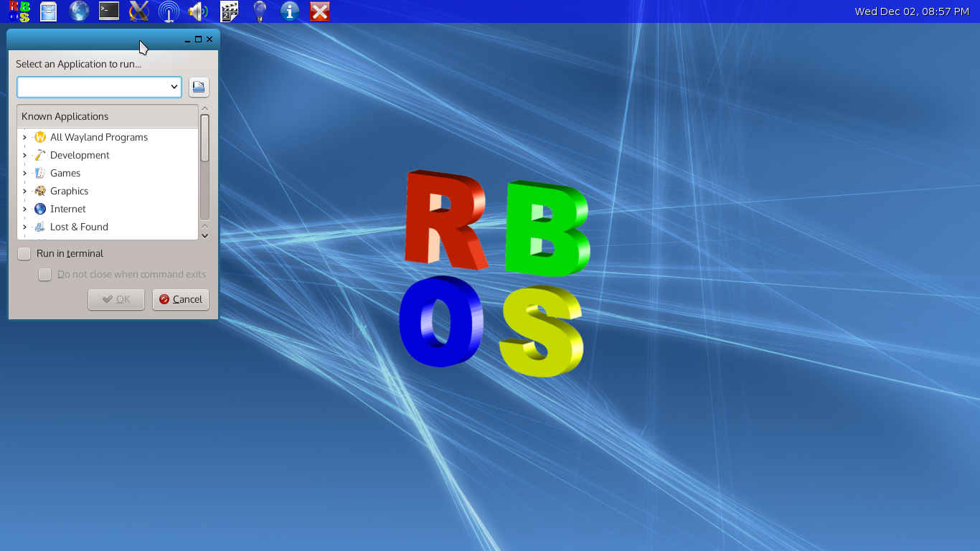Screen dimensions: 980x551
Task: Click the Graphics palette icon
Action: coord(40,191)
